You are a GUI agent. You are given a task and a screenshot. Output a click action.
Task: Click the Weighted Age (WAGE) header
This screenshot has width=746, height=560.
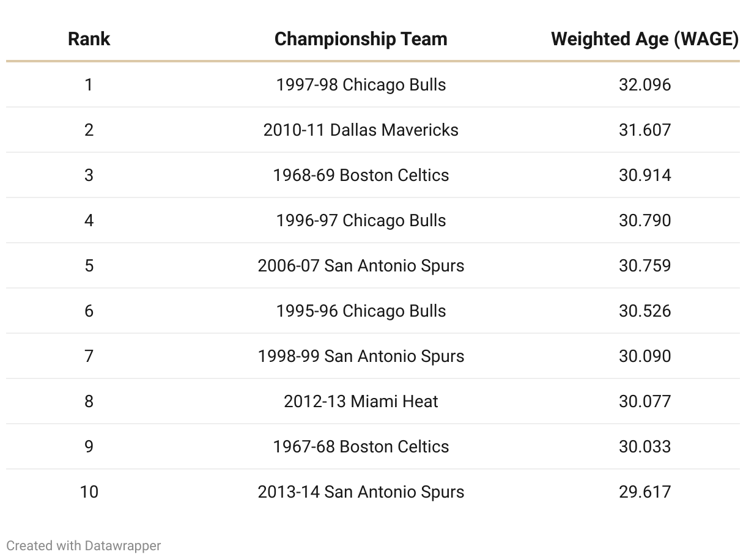pos(644,39)
